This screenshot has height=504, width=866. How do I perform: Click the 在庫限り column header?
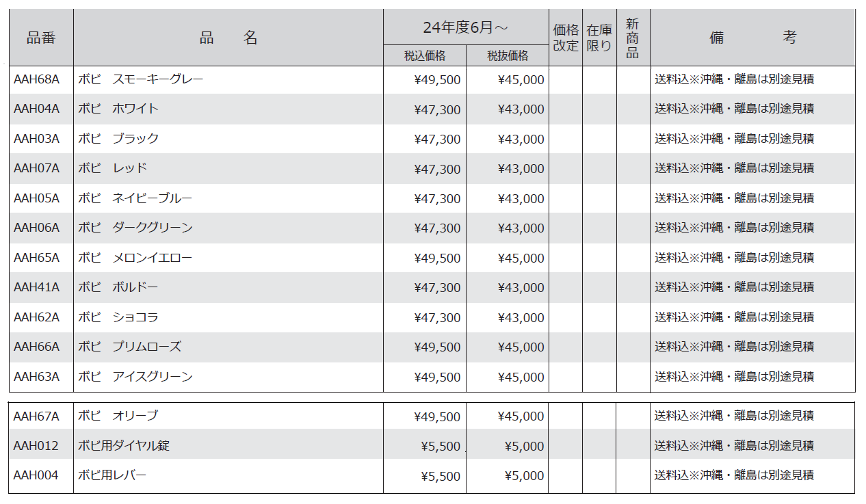click(x=599, y=38)
